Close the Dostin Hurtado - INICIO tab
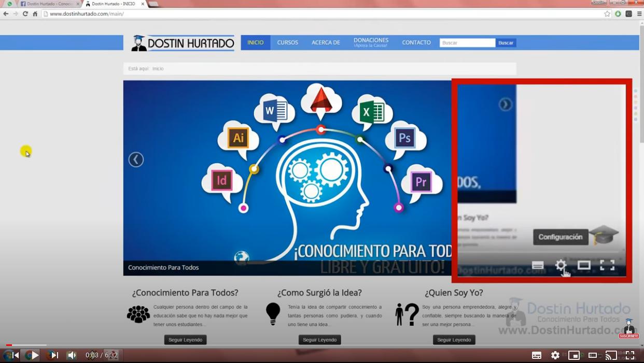The width and height of the screenshot is (644, 363). (143, 4)
